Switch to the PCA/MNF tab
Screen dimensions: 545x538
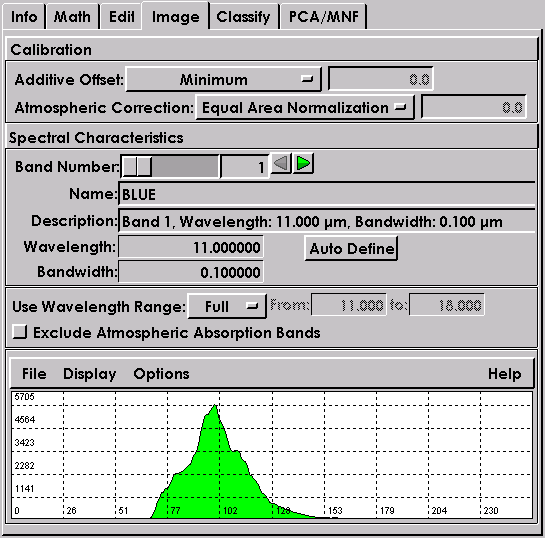(324, 17)
